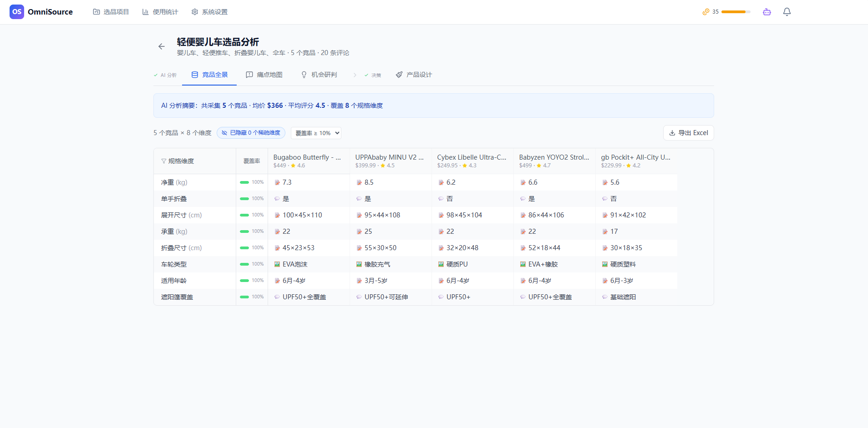Click the green checkmark on AI 分析

pos(156,75)
